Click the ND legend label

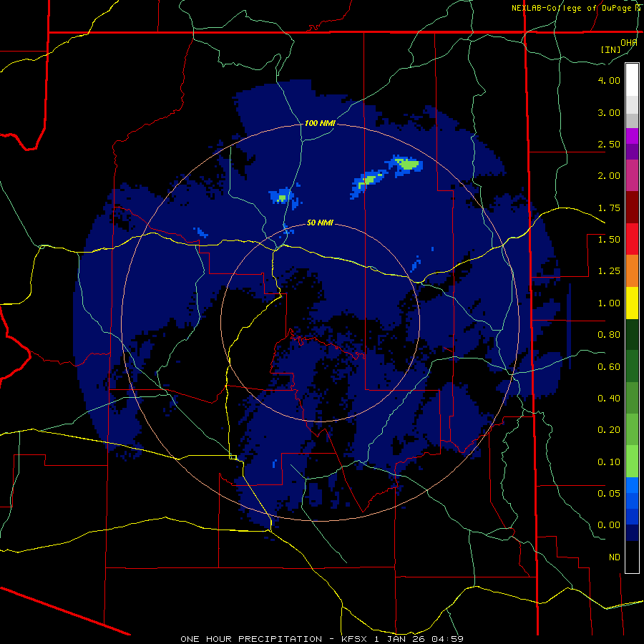[x=615, y=557]
